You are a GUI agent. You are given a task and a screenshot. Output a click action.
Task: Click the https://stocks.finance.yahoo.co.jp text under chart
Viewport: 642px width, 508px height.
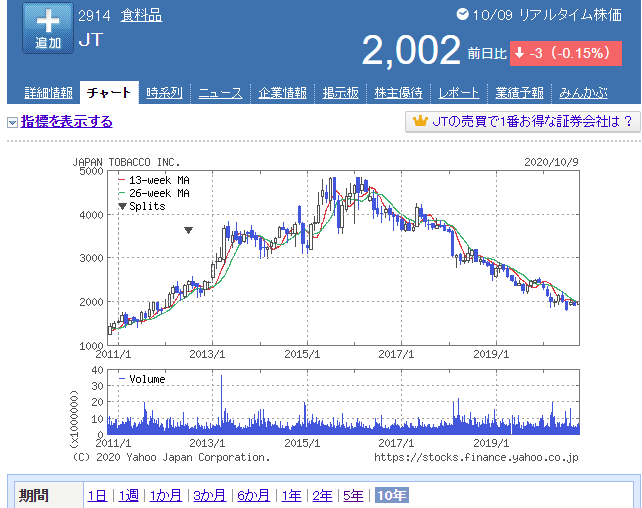(x=476, y=457)
